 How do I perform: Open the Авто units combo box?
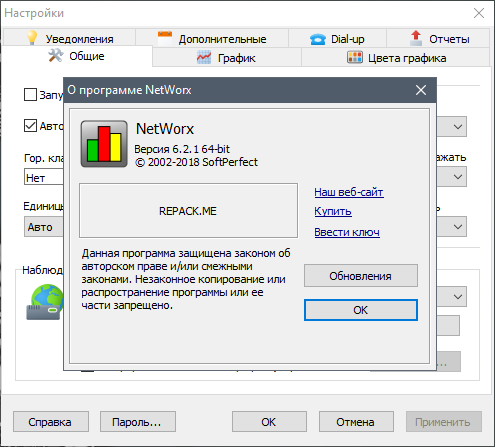(x=44, y=227)
